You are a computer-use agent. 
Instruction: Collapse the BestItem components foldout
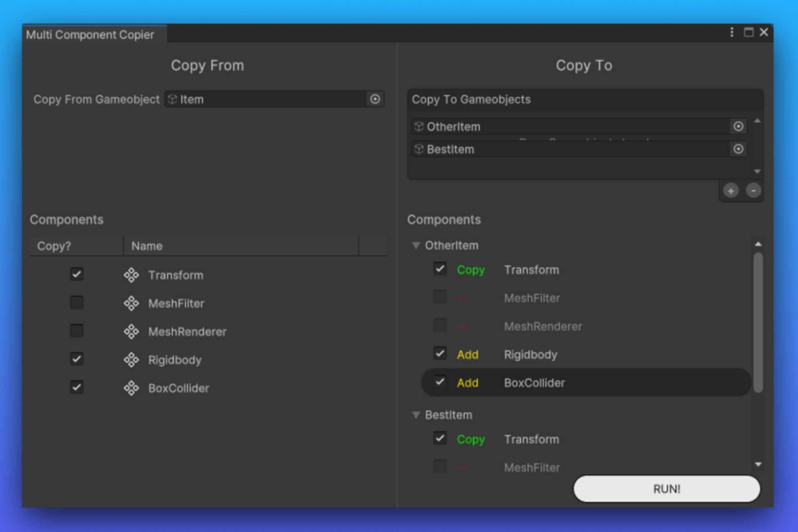[x=416, y=415]
